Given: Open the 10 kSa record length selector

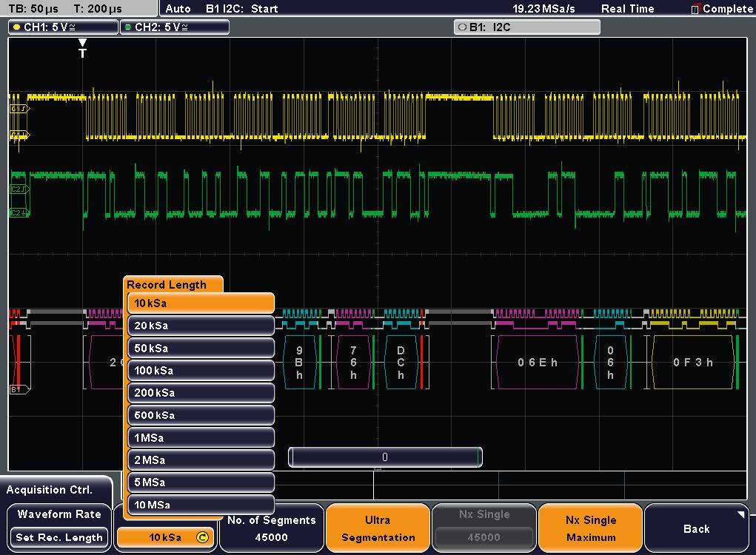Looking at the screenshot, I should 166,537.
